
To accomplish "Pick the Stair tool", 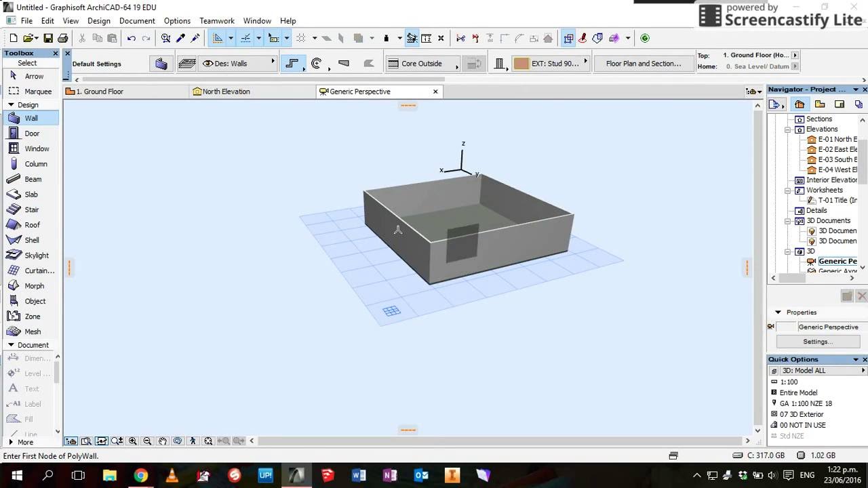I will (31, 209).
